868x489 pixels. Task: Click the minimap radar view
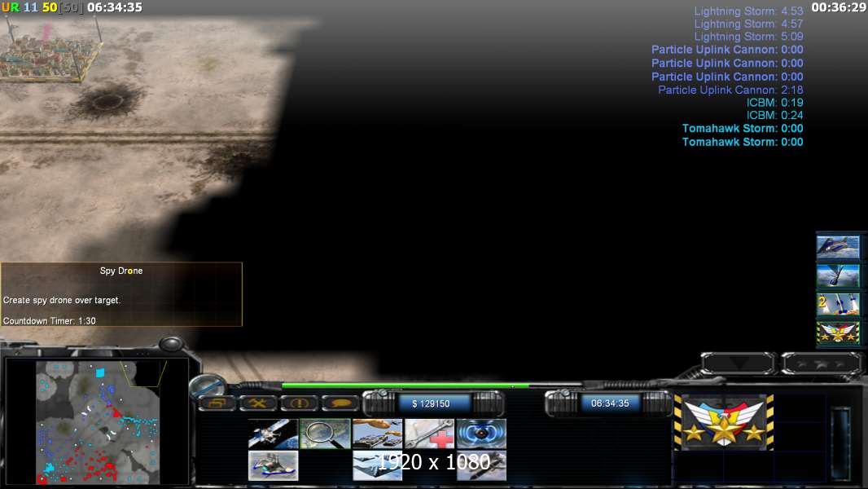click(98, 422)
